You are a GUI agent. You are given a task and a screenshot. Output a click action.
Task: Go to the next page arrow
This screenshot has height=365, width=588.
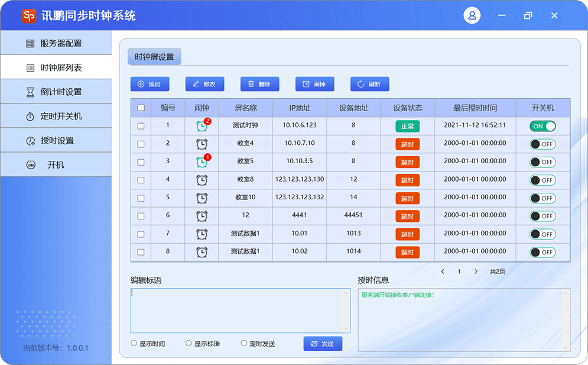pyautogui.click(x=476, y=272)
